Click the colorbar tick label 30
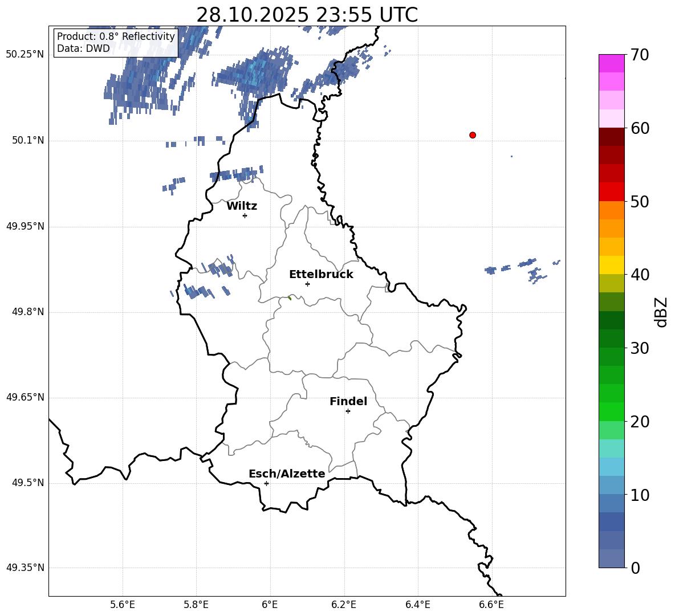Viewport: 675px width, 616px height. [x=640, y=348]
